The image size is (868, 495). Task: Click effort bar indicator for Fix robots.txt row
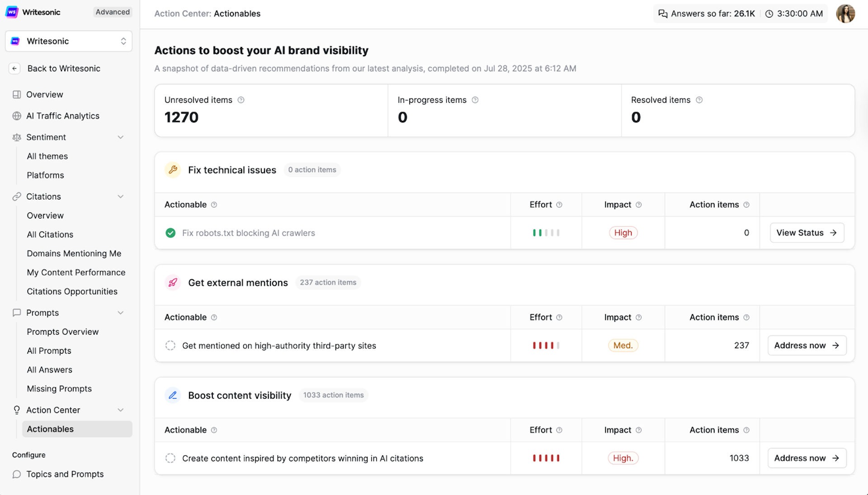[546, 233]
